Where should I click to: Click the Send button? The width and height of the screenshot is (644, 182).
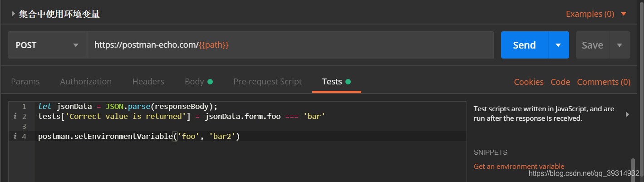(x=524, y=45)
